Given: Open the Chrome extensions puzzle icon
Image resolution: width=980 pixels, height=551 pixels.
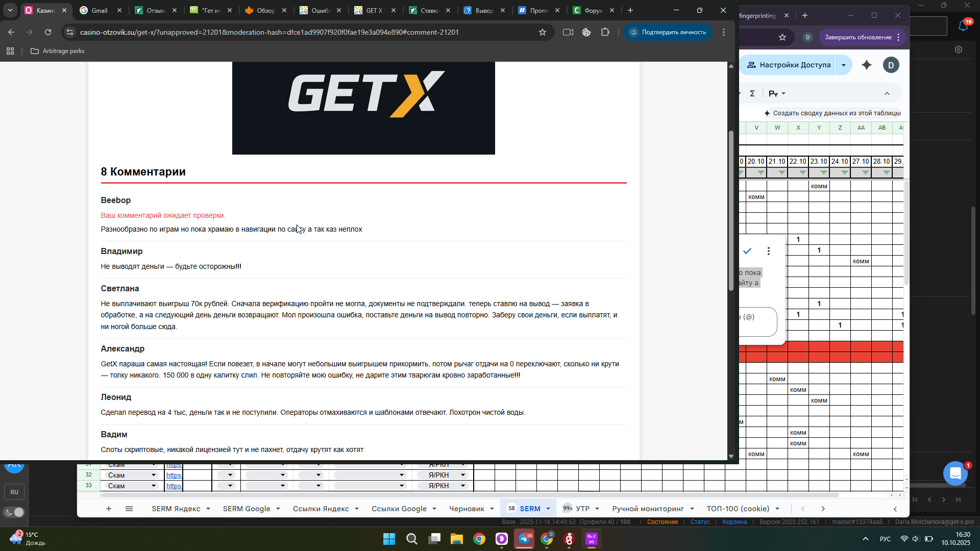Looking at the screenshot, I should click(605, 32).
